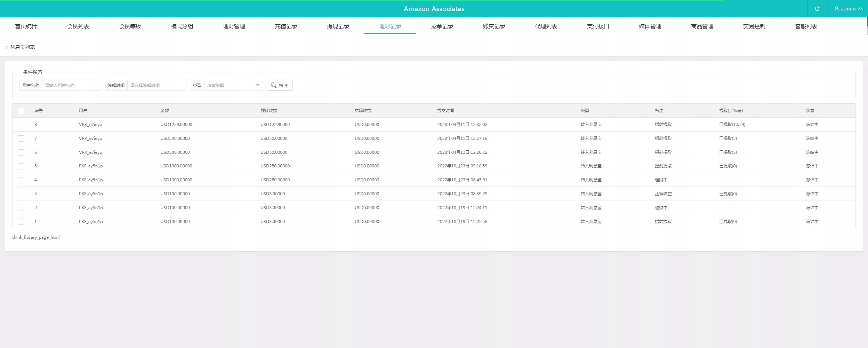Select the 支付接口 tab
The image size is (868, 348).
point(598,26)
